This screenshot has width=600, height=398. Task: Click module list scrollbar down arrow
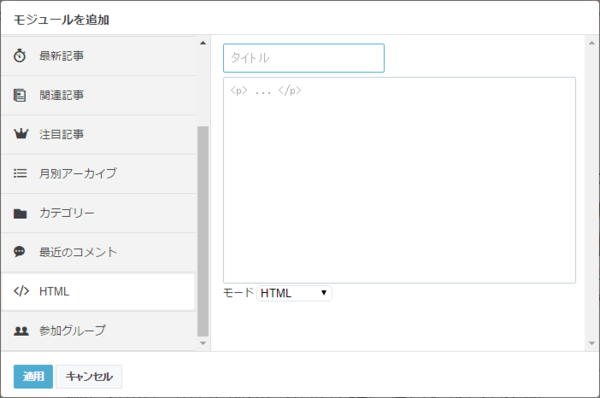(203, 343)
